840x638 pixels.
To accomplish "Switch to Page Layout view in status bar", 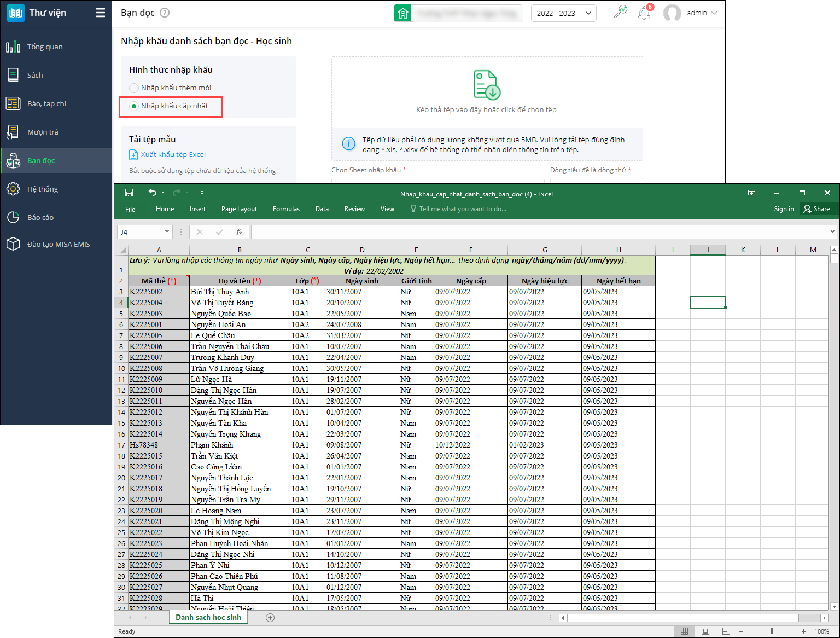I will coord(705,631).
